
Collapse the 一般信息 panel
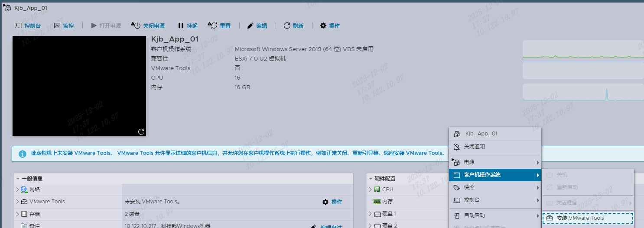click(x=18, y=178)
